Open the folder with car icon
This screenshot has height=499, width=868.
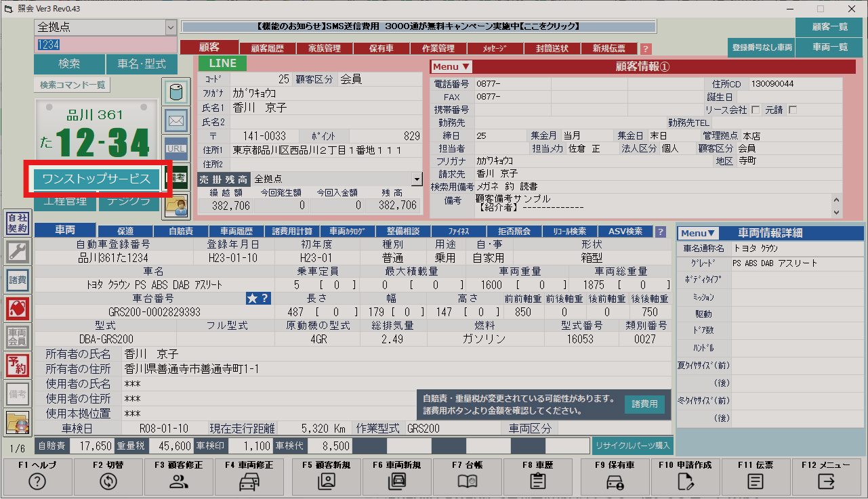(17, 422)
